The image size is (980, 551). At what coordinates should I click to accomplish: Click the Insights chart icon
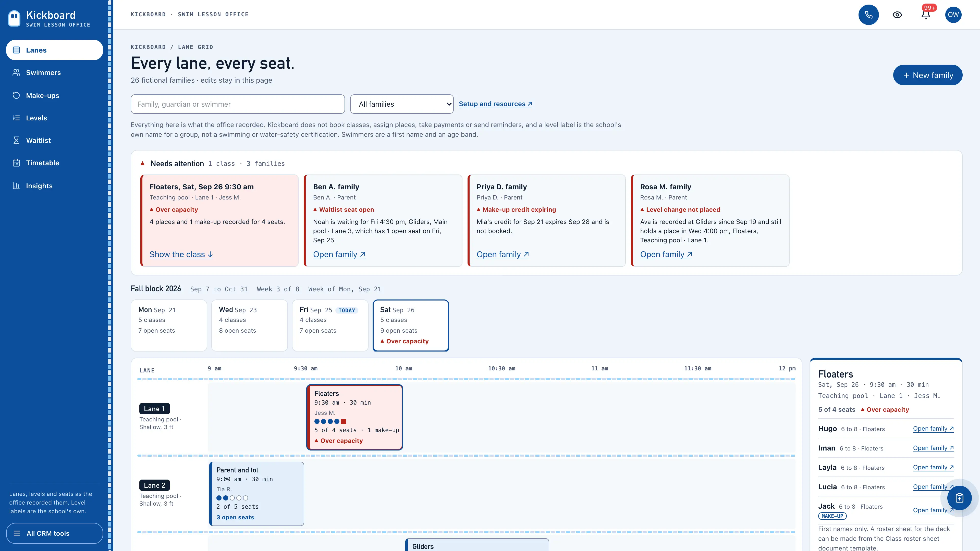point(16,185)
